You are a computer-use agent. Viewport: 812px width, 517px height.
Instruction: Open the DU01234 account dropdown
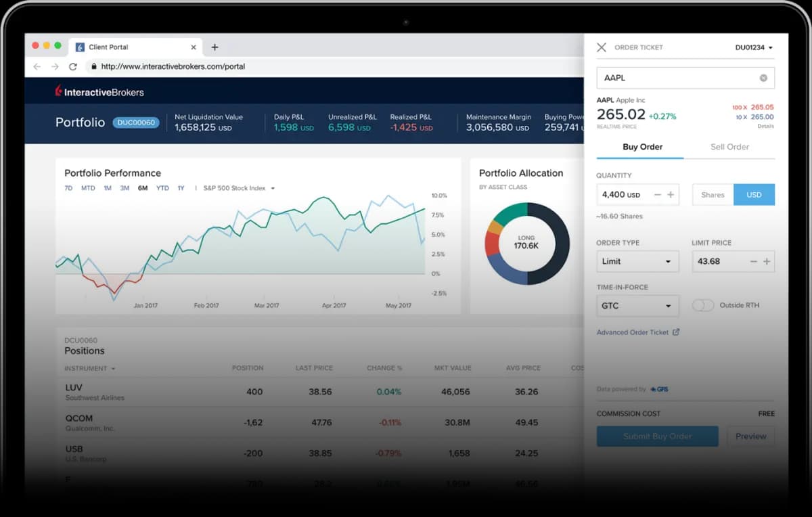click(752, 47)
